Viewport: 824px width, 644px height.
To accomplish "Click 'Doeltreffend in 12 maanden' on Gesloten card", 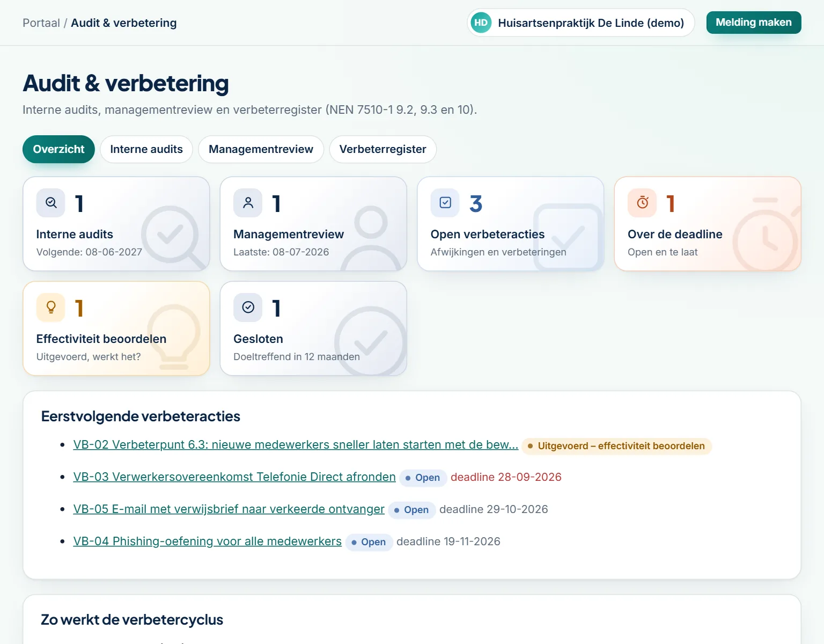I will [297, 357].
